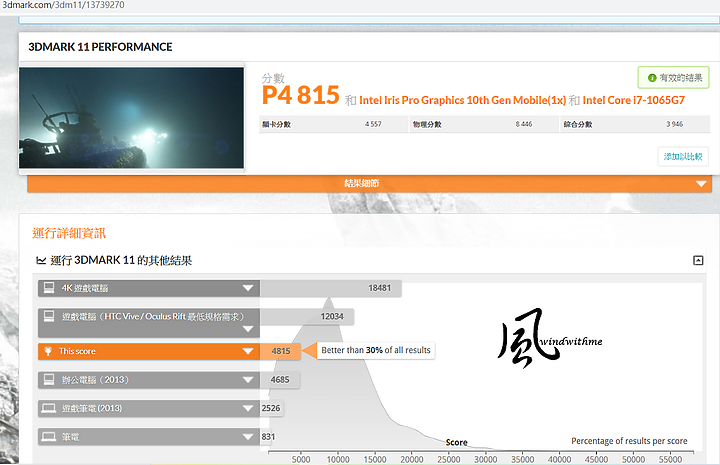Click the 3DMARK 11 PERFORMANCE heading
Image resolution: width=720 pixels, height=465 pixels.
pyautogui.click(x=100, y=47)
